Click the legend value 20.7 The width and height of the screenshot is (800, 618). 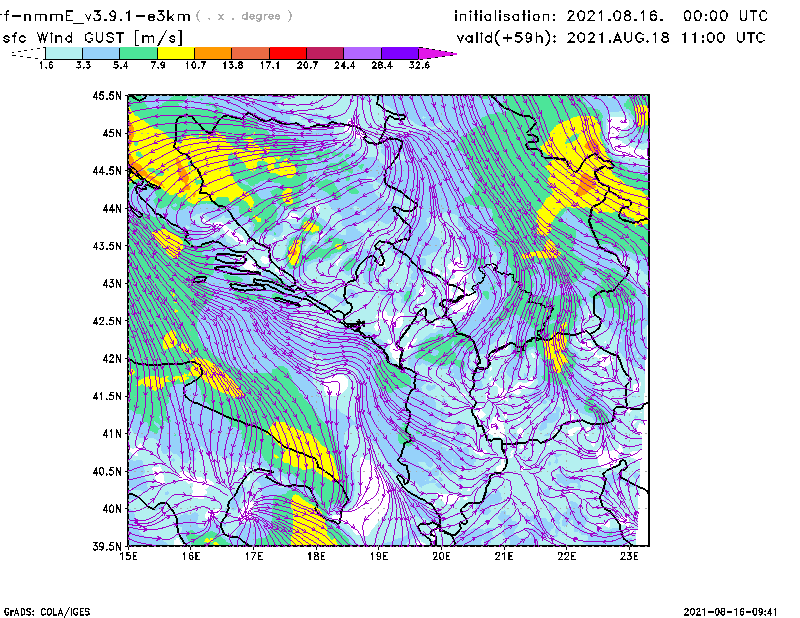307,65
